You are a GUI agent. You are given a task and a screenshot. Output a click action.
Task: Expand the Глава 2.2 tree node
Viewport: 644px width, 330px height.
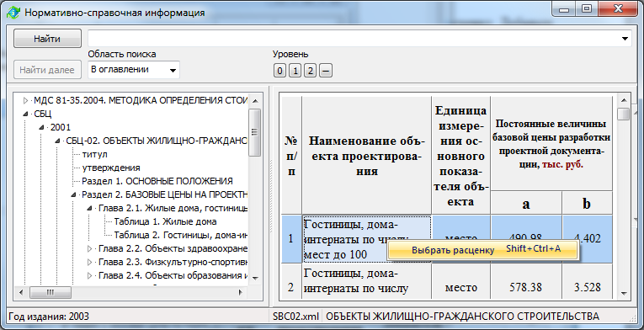(x=89, y=248)
